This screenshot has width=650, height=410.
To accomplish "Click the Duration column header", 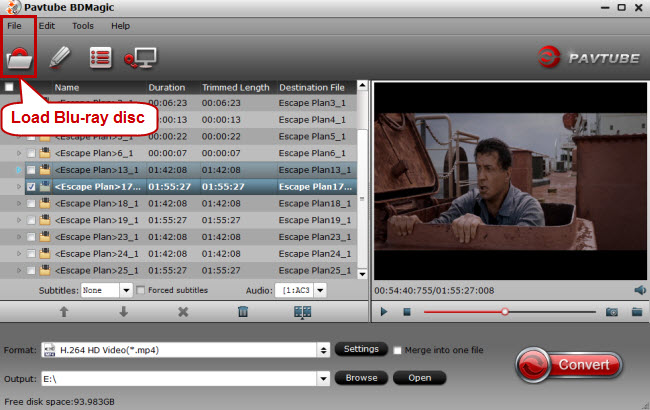I will pyautogui.click(x=167, y=87).
